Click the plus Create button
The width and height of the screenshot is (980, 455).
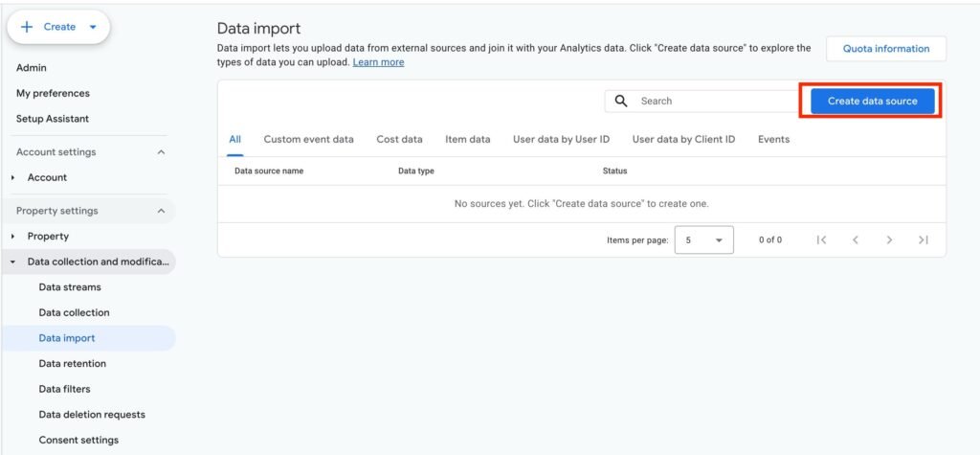point(58,27)
